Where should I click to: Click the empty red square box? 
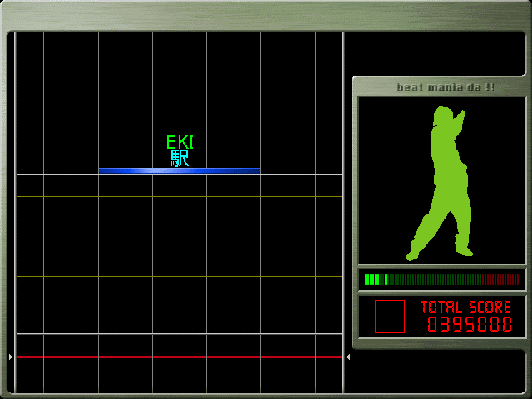[390, 317]
